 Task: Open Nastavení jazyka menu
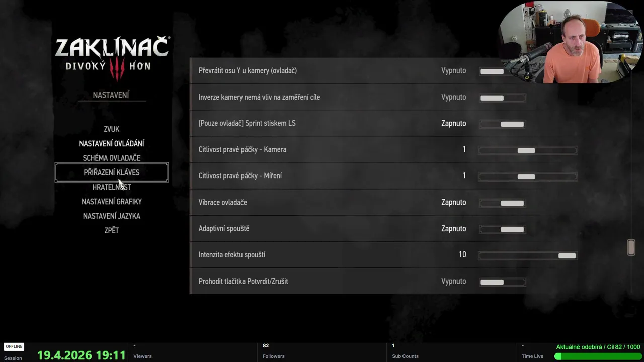pyautogui.click(x=112, y=216)
